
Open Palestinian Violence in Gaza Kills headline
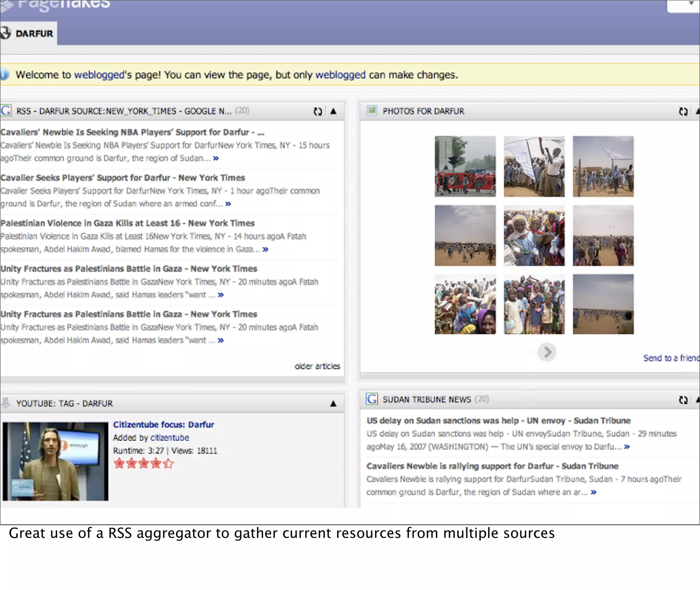[x=127, y=223]
